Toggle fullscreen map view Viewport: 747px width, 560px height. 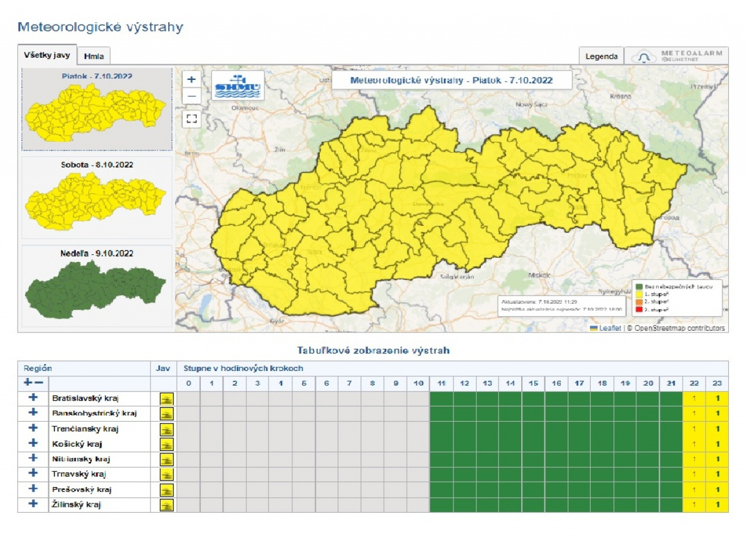coord(191,119)
